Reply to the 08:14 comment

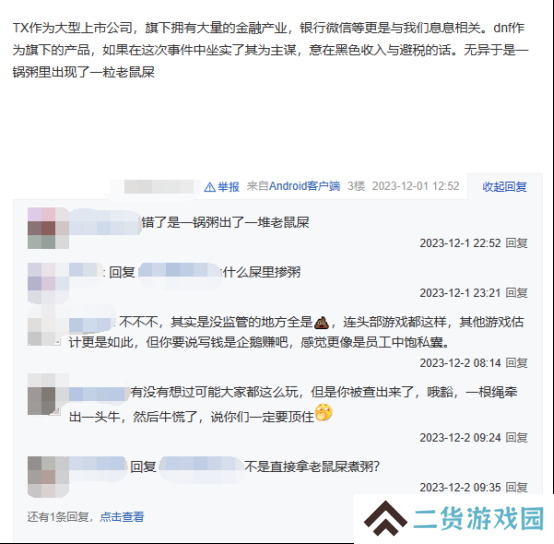point(517,363)
